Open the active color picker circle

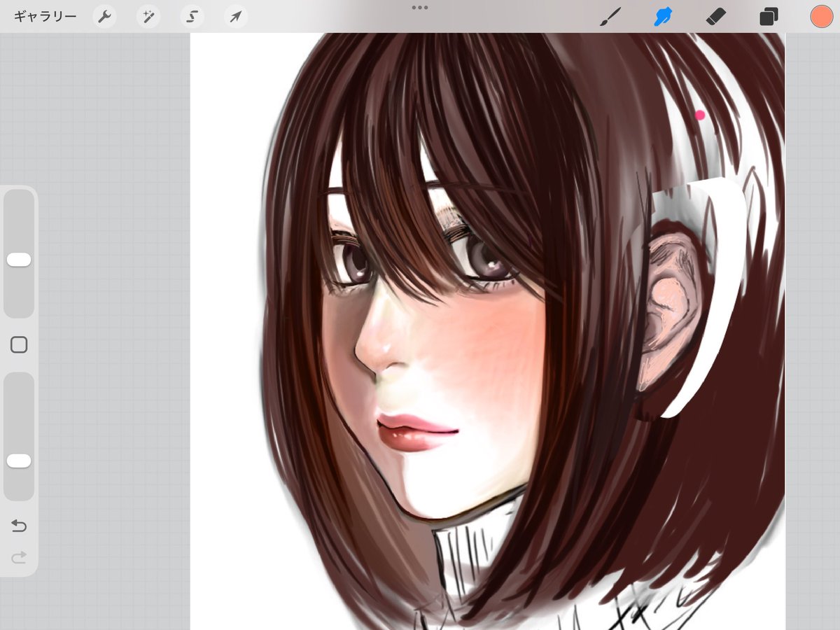coord(821,16)
